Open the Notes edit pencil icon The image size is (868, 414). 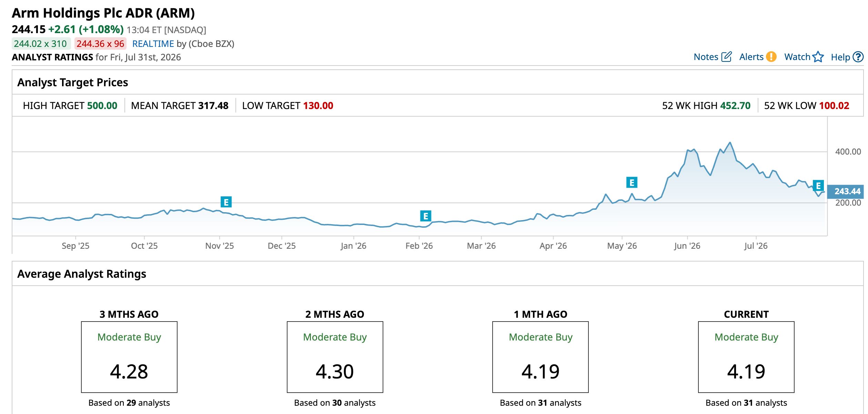coord(726,57)
